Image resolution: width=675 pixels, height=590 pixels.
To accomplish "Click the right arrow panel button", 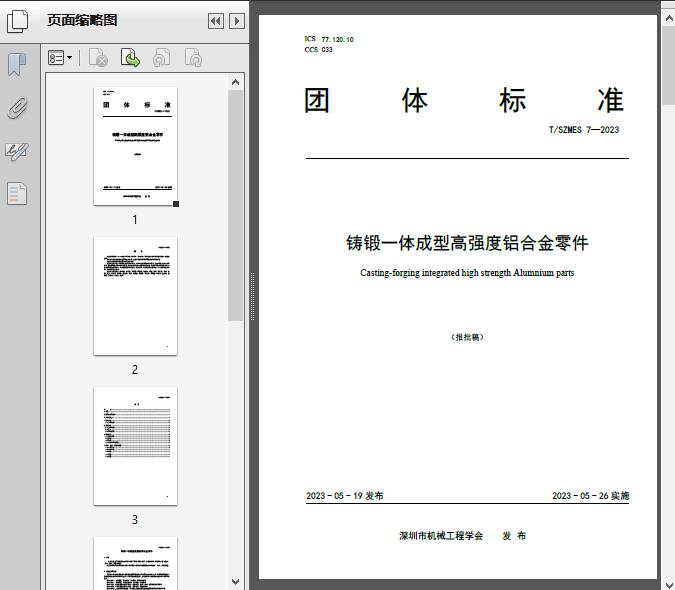I will (x=237, y=21).
